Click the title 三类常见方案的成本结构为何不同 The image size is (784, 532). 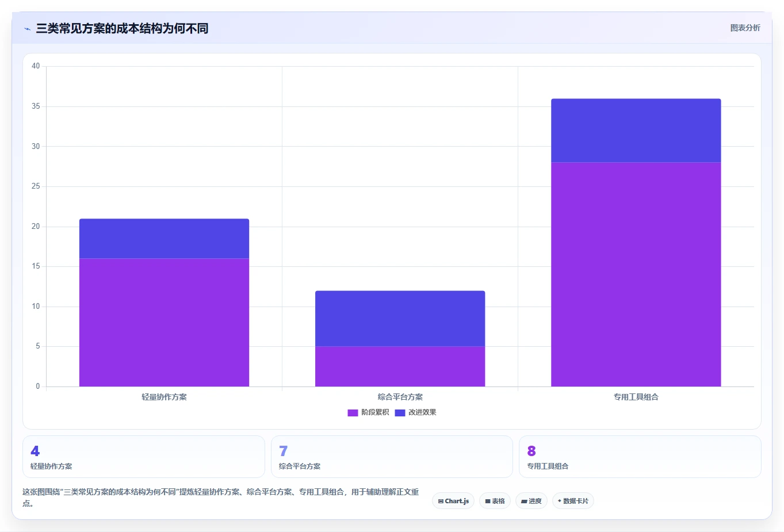(x=122, y=28)
